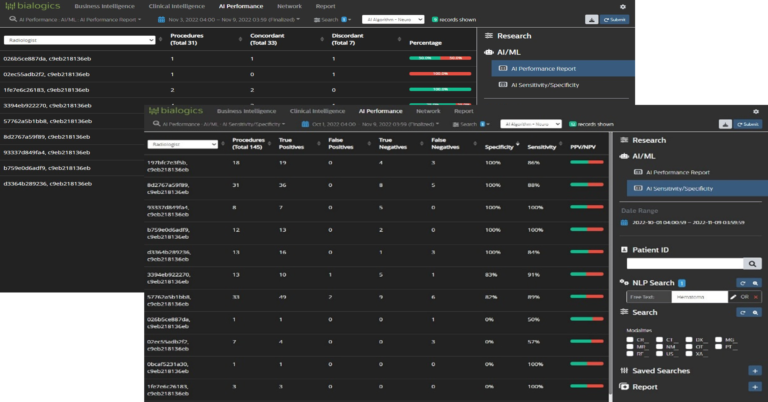Click download icon beside Submit in back window
The width and height of the screenshot is (768, 402).
(592, 20)
